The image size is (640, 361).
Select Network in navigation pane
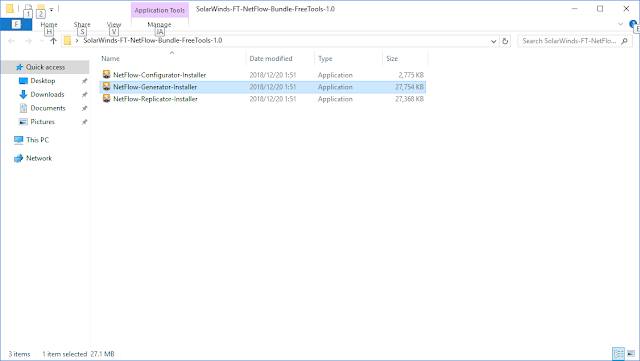39,158
